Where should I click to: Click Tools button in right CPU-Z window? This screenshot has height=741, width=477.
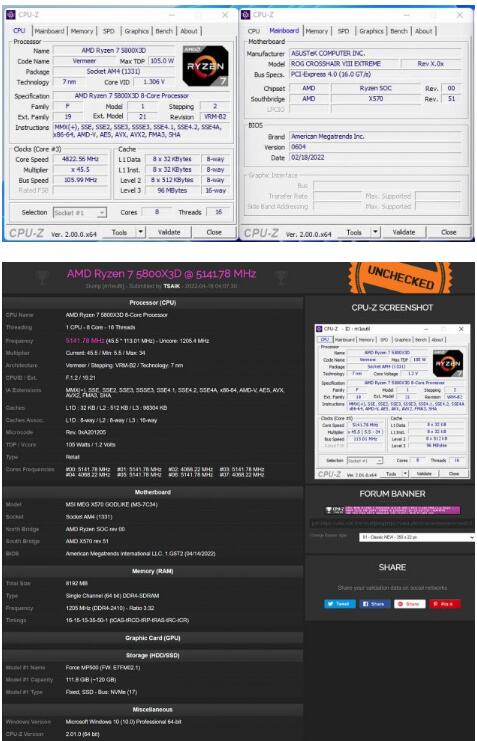(354, 232)
